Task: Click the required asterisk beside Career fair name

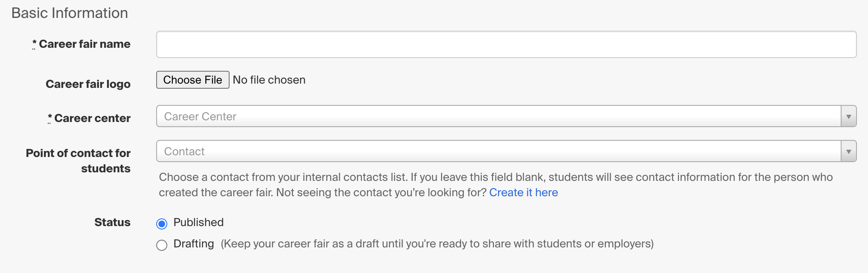Action: 34,44
